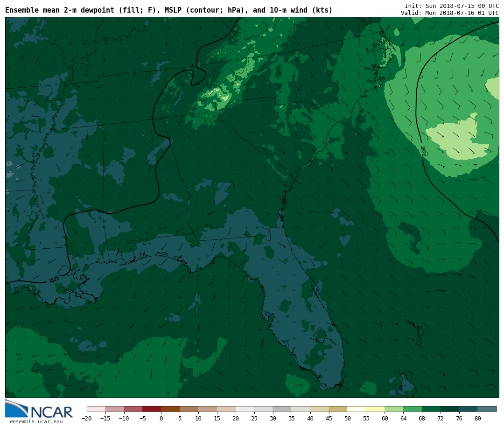504x427 pixels.
Task: Select the map title about ensemble mean dewpoint
Action: [169, 10]
